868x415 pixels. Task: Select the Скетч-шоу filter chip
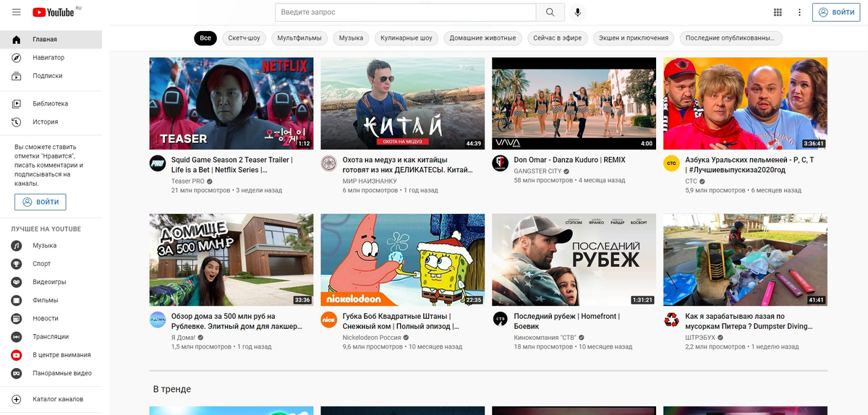(244, 38)
